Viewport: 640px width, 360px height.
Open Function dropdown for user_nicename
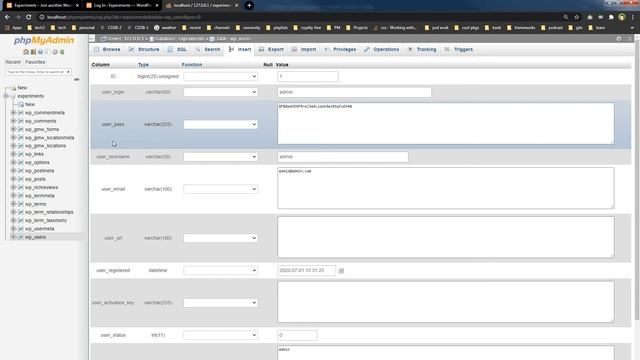(x=220, y=157)
